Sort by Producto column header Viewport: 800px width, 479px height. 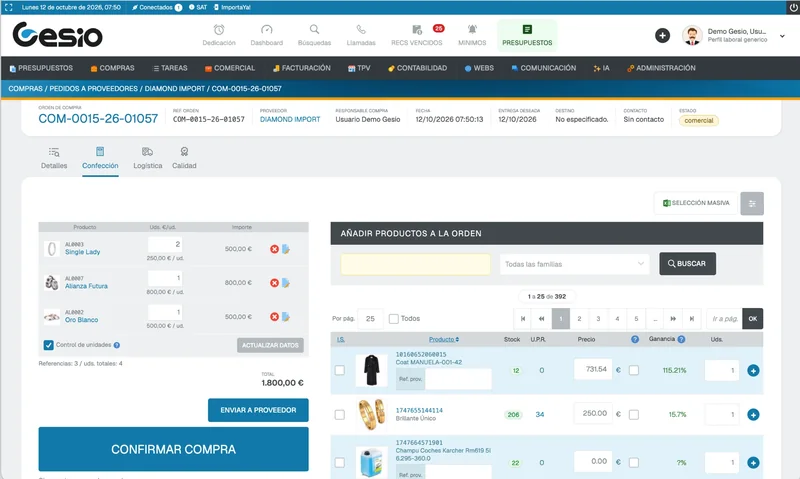coord(444,339)
